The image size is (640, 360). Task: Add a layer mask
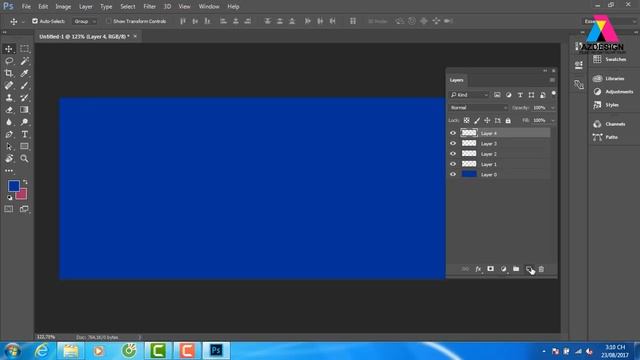pos(491,269)
